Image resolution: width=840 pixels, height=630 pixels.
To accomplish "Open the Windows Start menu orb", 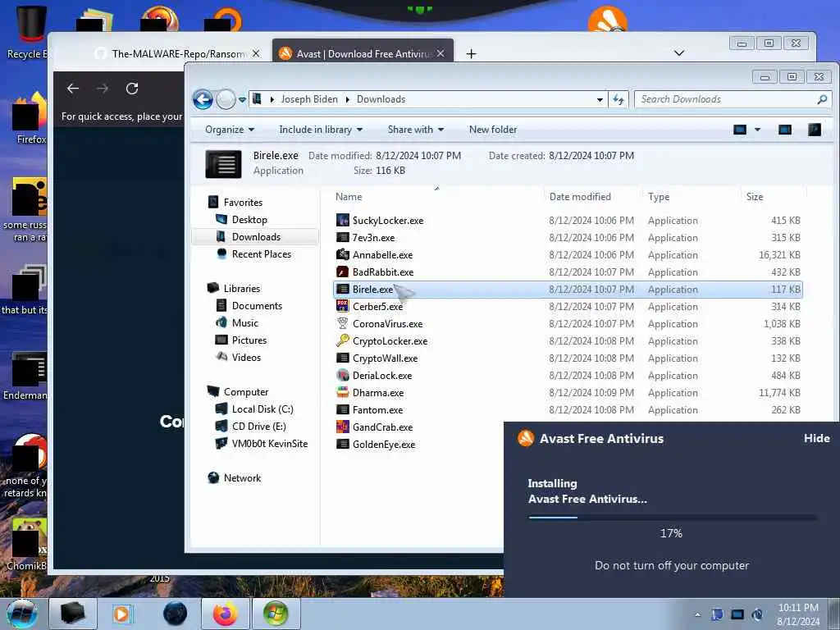I will tap(21, 614).
